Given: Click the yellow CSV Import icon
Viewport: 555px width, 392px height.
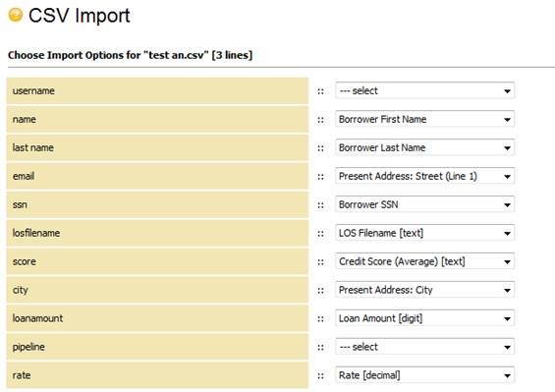Looking at the screenshot, I should [15, 15].
